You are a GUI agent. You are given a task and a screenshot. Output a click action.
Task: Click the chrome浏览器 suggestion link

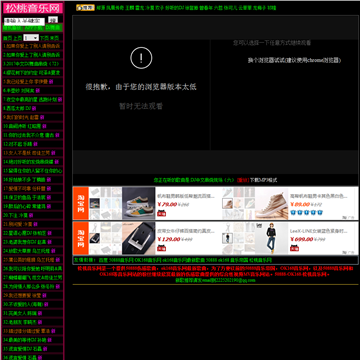[x=294, y=60]
